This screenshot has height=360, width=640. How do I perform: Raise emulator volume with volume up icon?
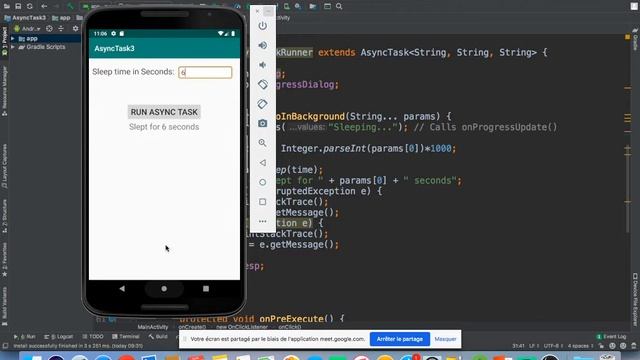click(262, 45)
